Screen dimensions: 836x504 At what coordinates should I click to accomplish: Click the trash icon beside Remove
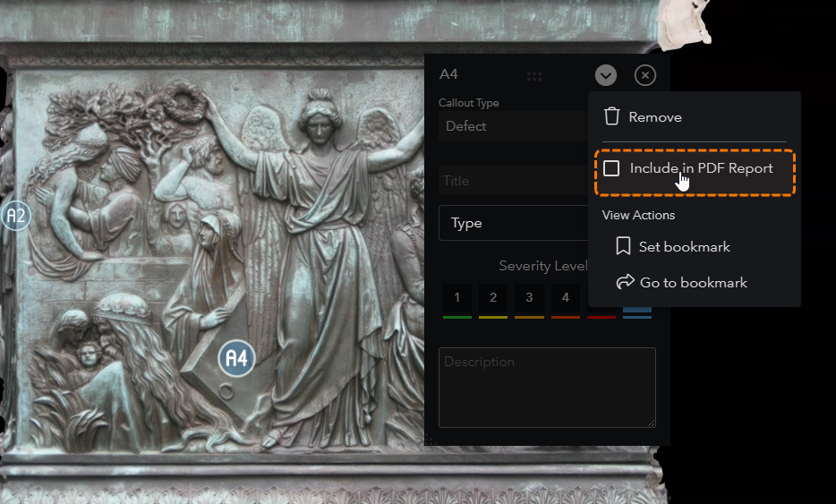click(611, 116)
